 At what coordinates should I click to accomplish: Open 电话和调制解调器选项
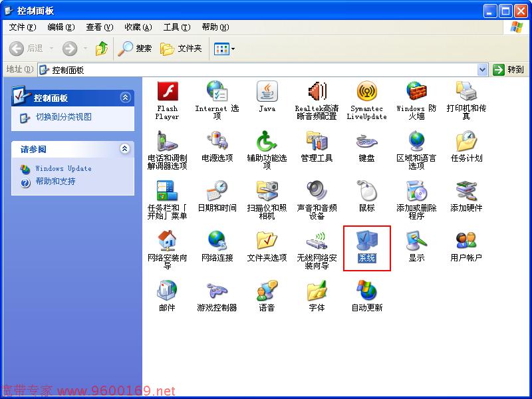[x=168, y=150]
